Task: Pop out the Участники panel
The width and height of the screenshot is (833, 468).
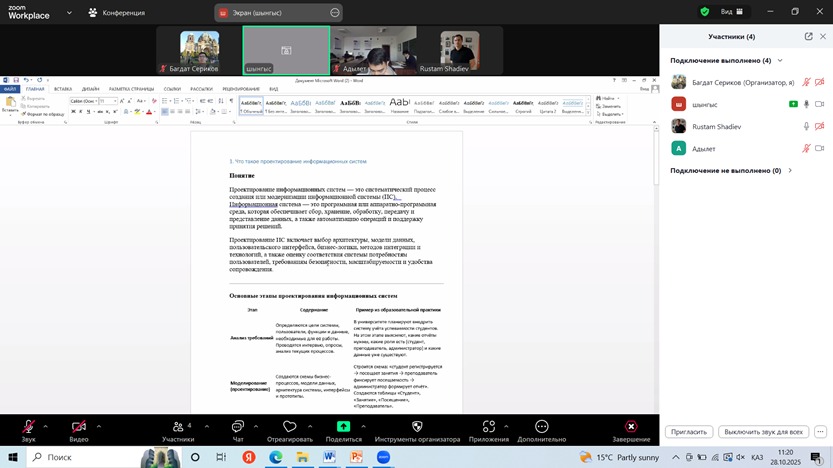Action: pos(808,36)
